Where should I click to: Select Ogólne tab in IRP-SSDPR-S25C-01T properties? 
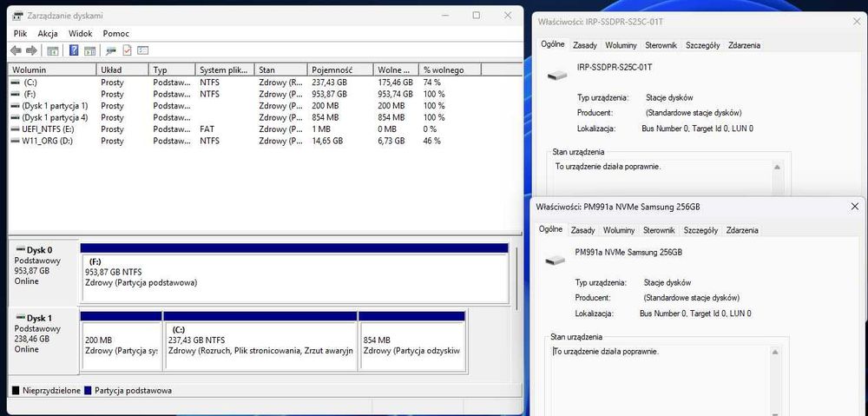(x=553, y=44)
